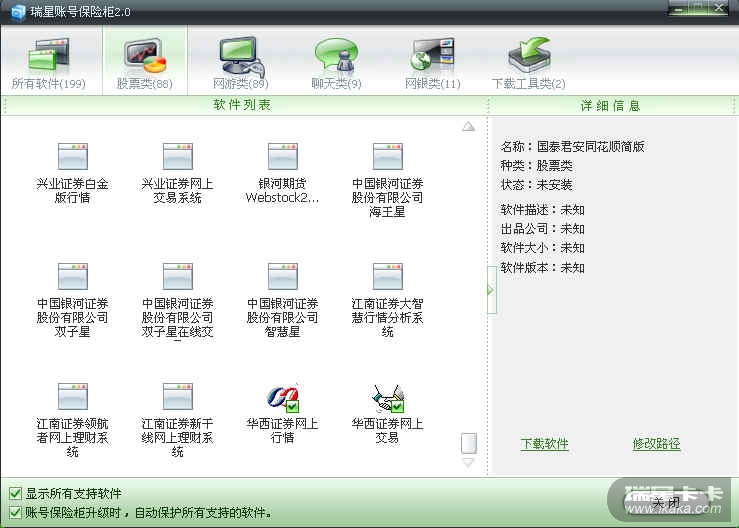The image size is (739, 528).
Task: Click the 软件描述：未知 line
Action: click(x=542, y=209)
